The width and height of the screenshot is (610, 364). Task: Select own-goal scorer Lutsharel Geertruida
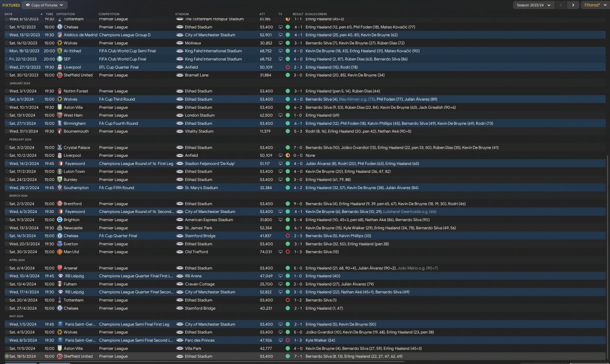410,212
